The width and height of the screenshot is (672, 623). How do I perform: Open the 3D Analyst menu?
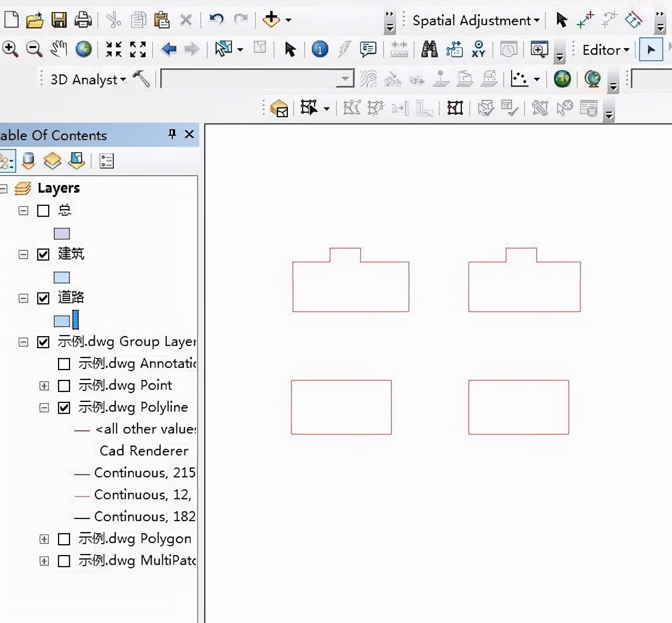point(88,79)
